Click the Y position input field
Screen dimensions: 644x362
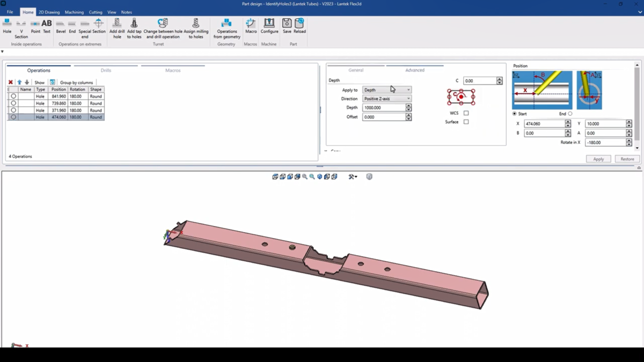click(x=605, y=124)
